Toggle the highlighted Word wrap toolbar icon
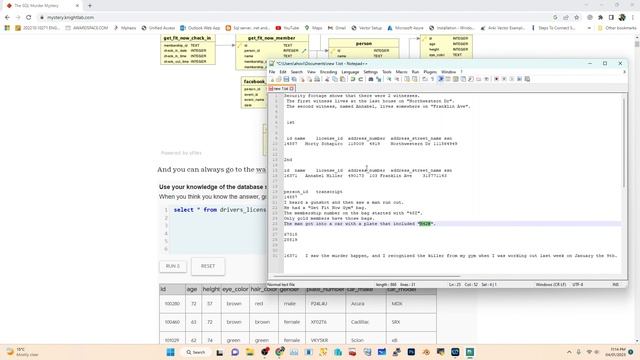This screenshot has width=640, height=360. (441, 79)
